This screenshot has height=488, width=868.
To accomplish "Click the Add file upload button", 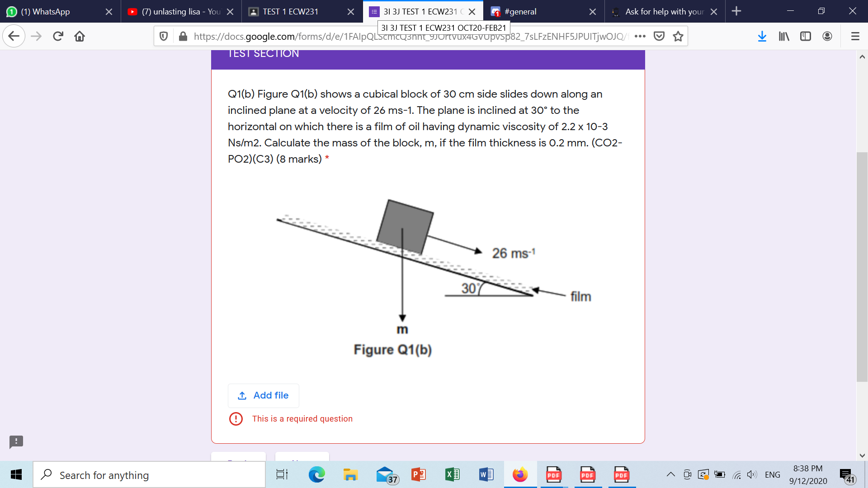I will pos(263,395).
